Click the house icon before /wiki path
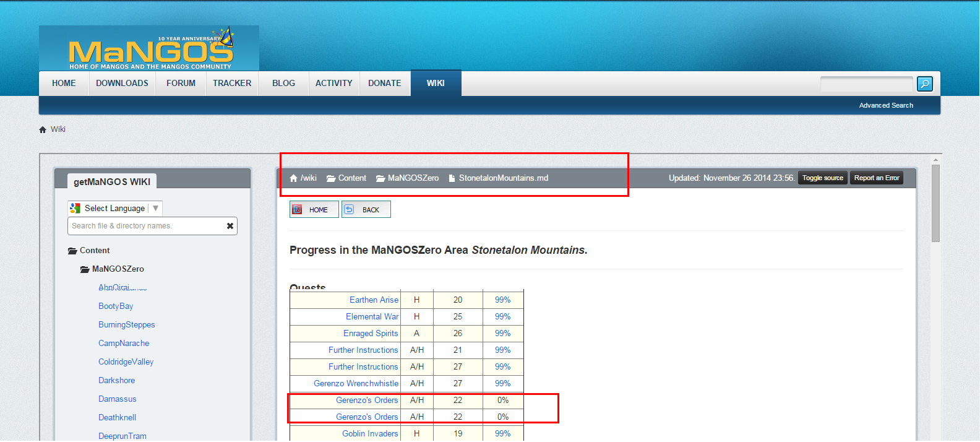The height and width of the screenshot is (442, 980). tap(293, 178)
